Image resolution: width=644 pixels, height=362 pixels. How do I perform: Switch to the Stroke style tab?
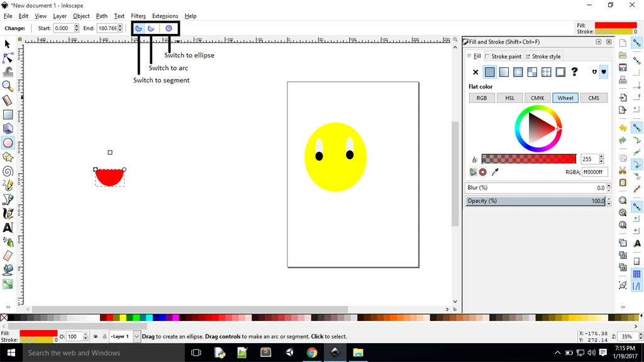pyautogui.click(x=543, y=57)
